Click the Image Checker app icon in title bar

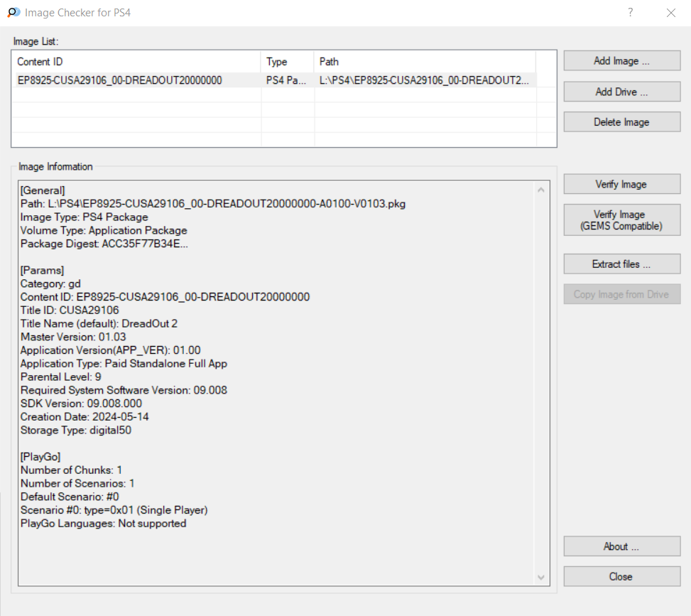13,12
